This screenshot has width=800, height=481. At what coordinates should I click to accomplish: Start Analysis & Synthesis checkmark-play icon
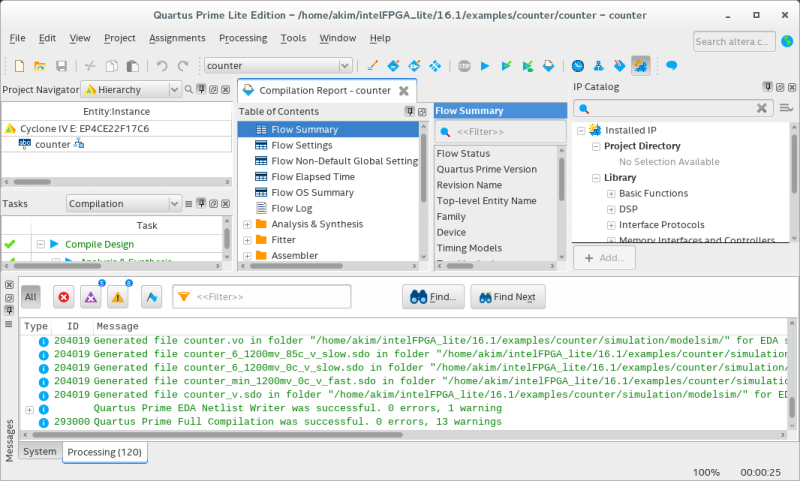point(506,66)
